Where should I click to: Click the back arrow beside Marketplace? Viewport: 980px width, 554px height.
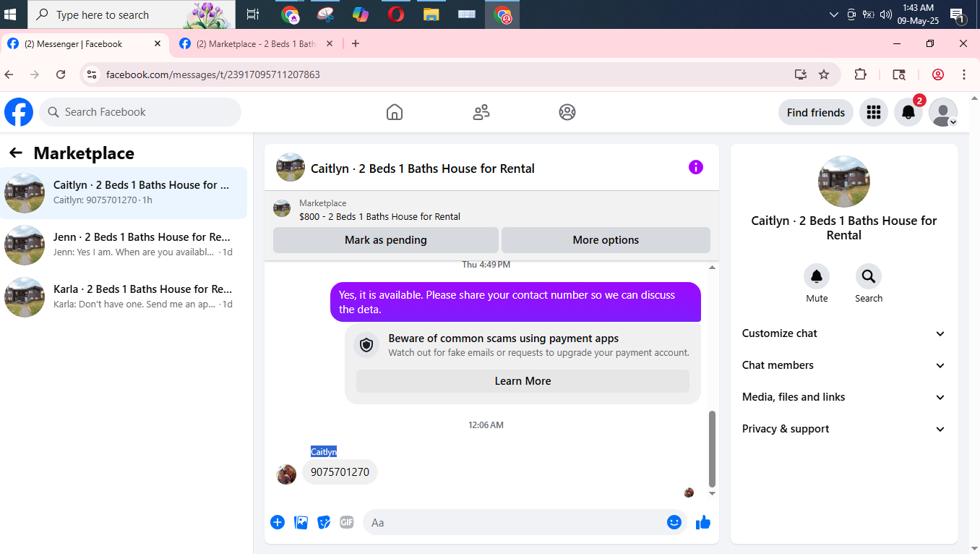coord(16,153)
